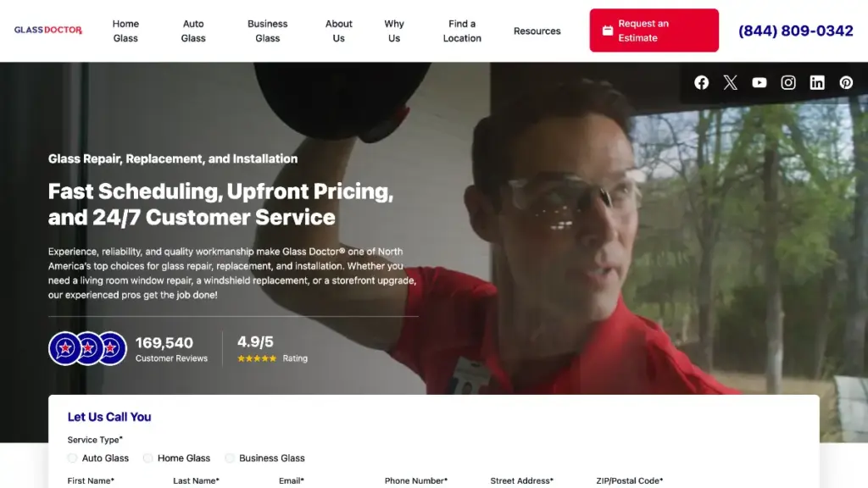Click the customer review badge icons
This screenshot has width=868, height=488.
pos(87,348)
